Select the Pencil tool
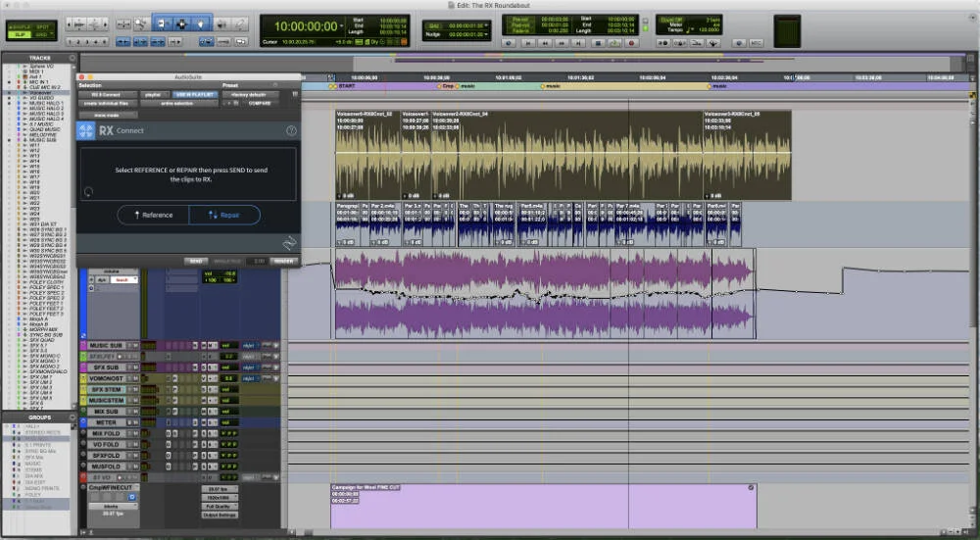The height and width of the screenshot is (540, 980). pos(241,24)
